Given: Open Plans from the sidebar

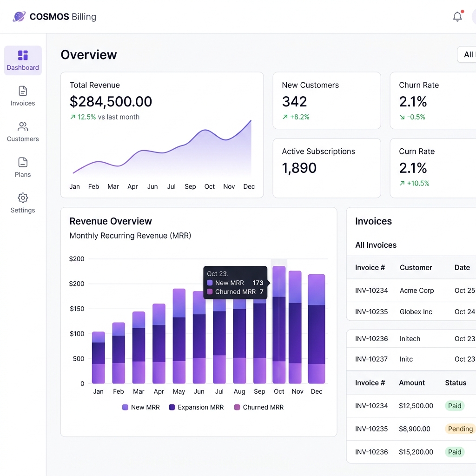Looking at the screenshot, I should [x=23, y=167].
